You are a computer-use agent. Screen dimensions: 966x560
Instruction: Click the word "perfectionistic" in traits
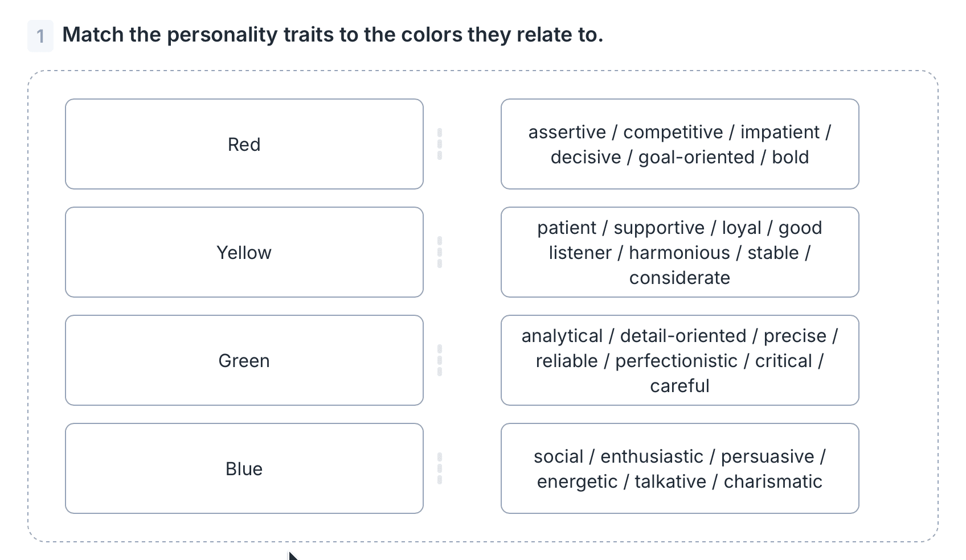pyautogui.click(x=676, y=361)
